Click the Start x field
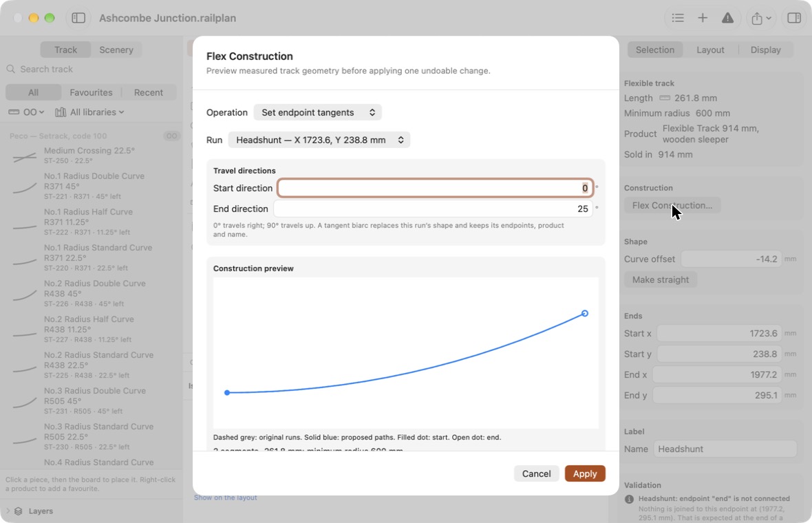Image resolution: width=812 pixels, height=523 pixels. [719, 334]
